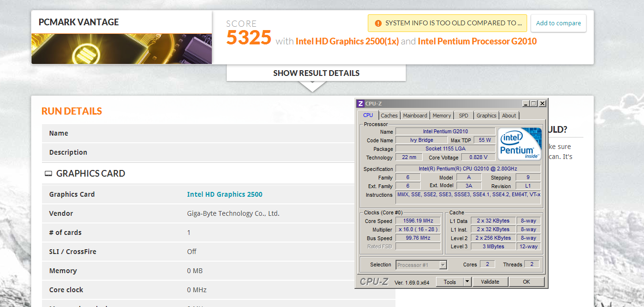Click the Bus Speed value 99.76 MHz
The width and height of the screenshot is (644, 307).
418,238
